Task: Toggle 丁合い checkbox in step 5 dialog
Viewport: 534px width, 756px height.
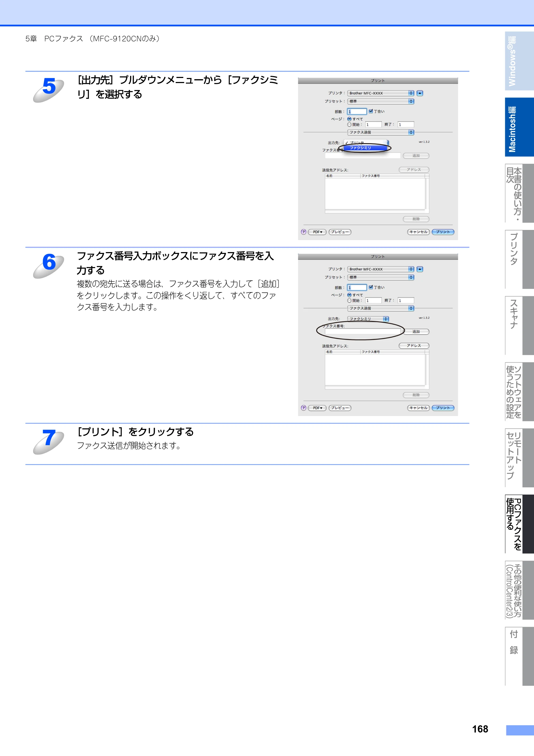Action: (x=371, y=111)
